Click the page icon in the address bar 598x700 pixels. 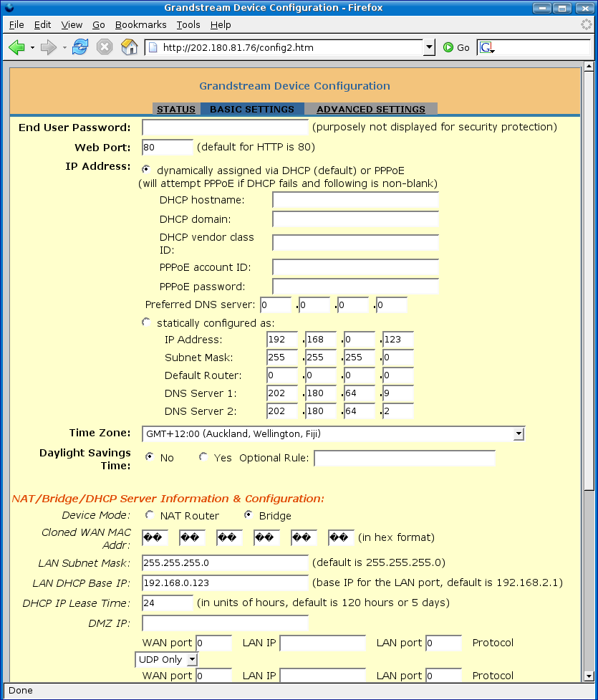click(153, 47)
